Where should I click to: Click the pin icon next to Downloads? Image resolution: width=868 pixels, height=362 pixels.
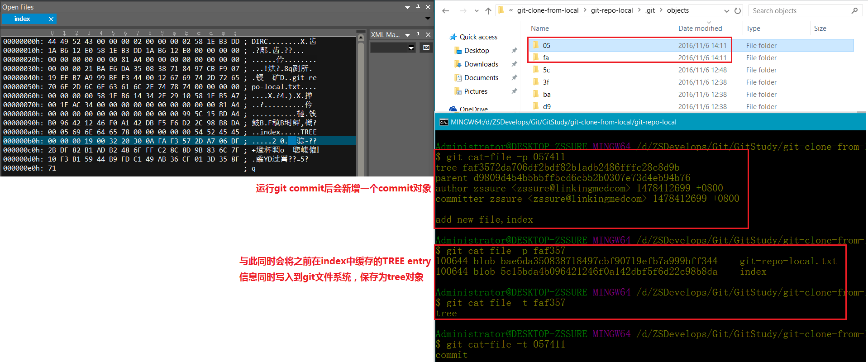(514, 64)
